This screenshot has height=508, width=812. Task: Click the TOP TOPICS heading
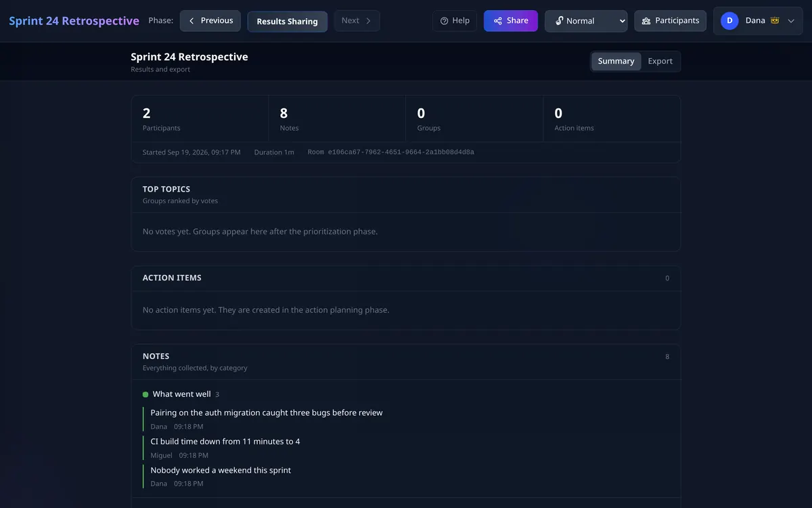click(x=166, y=189)
